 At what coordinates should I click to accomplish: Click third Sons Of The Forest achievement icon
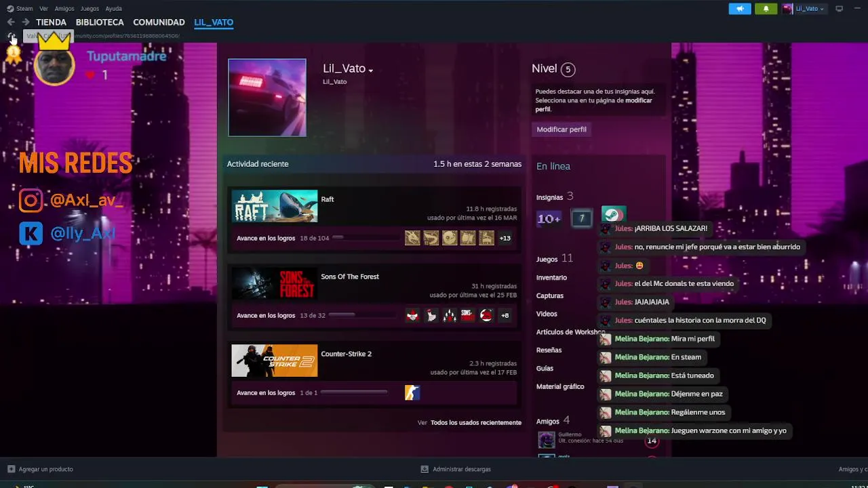[x=450, y=315]
